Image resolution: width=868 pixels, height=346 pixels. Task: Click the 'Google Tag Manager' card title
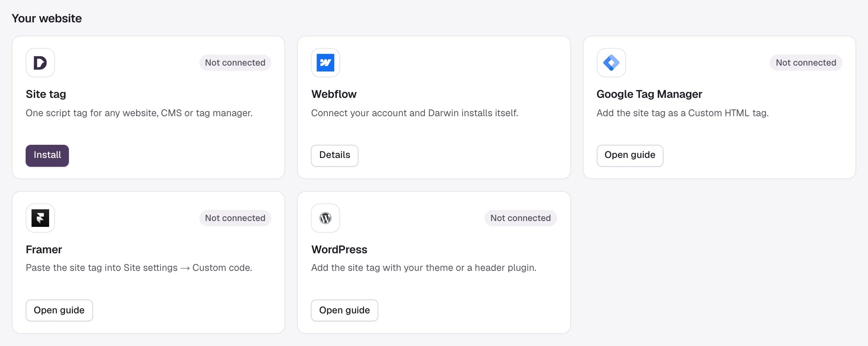point(649,94)
